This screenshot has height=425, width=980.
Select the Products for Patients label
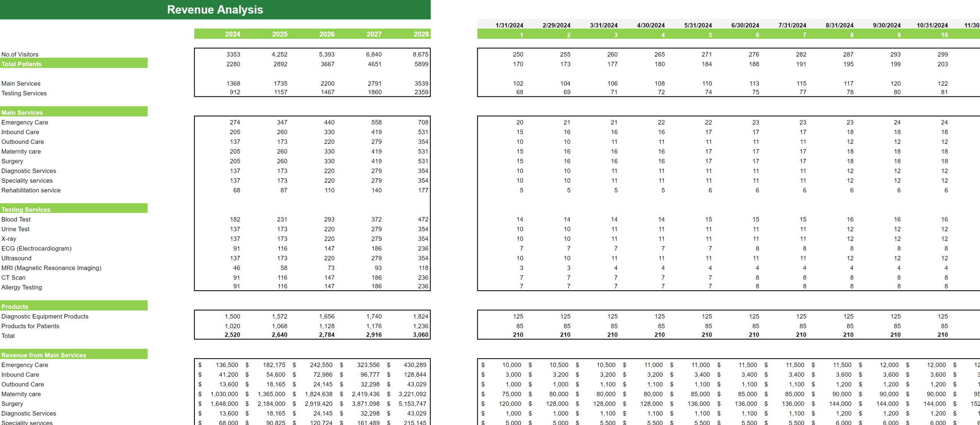pos(30,326)
